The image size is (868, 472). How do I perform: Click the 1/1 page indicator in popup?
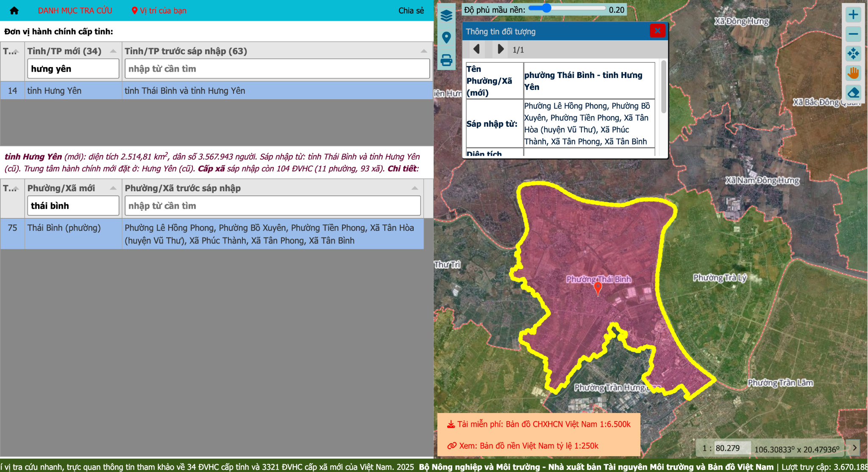(x=518, y=50)
